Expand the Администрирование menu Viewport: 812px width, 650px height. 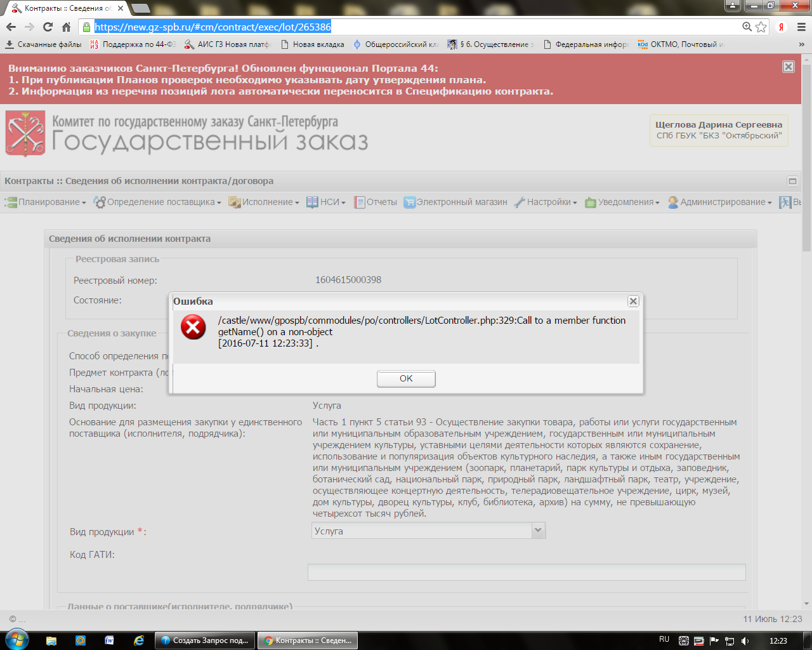tap(720, 202)
